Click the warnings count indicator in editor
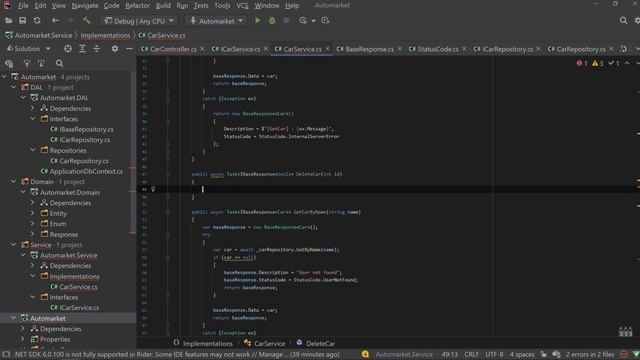This screenshot has width=640, height=360. [597, 63]
